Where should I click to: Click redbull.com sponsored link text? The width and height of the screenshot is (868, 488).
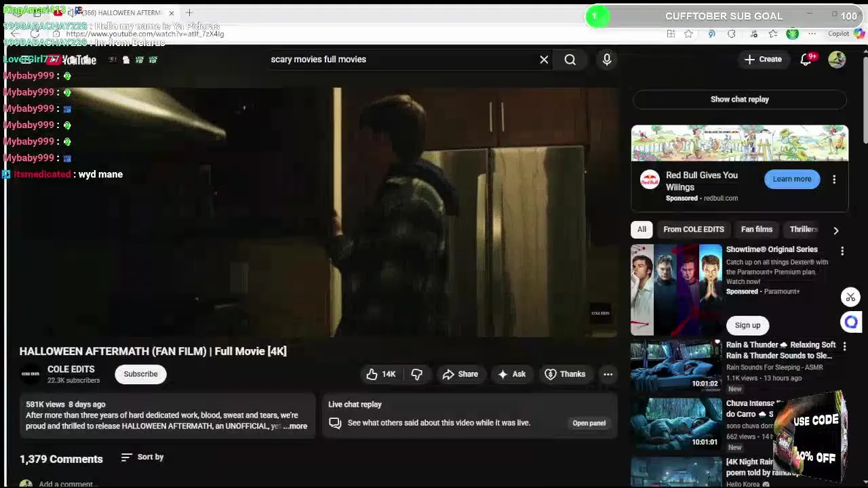[720, 199]
